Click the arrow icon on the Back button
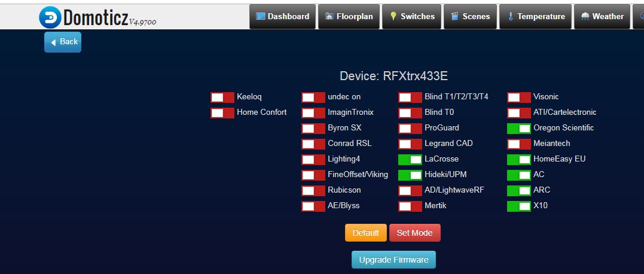The image size is (644, 274). click(x=53, y=42)
